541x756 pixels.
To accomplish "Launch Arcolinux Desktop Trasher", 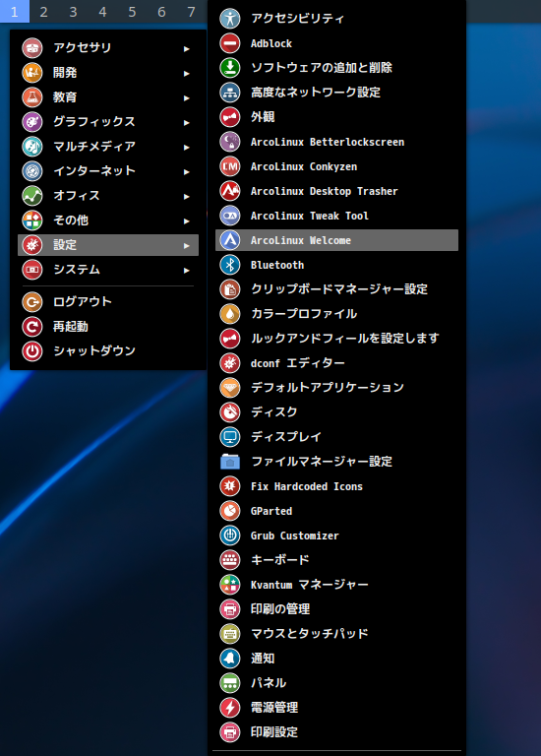I will coord(336,191).
